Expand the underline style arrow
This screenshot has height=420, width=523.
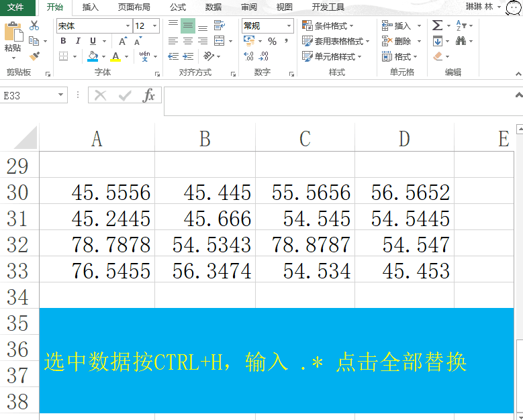coord(104,42)
